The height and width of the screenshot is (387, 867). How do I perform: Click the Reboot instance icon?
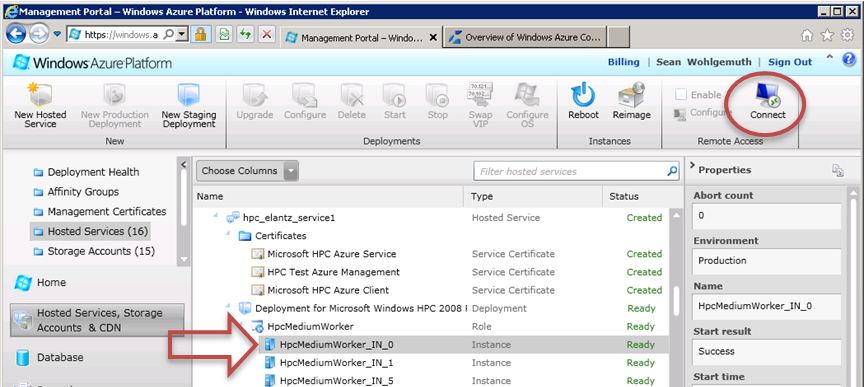coord(583,95)
